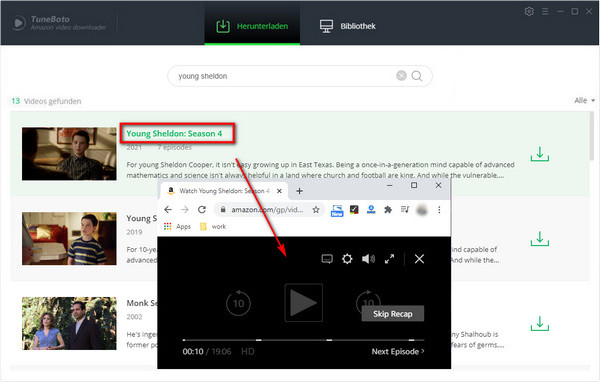
Task: Switch to the Bibliothek tab
Action: click(348, 26)
